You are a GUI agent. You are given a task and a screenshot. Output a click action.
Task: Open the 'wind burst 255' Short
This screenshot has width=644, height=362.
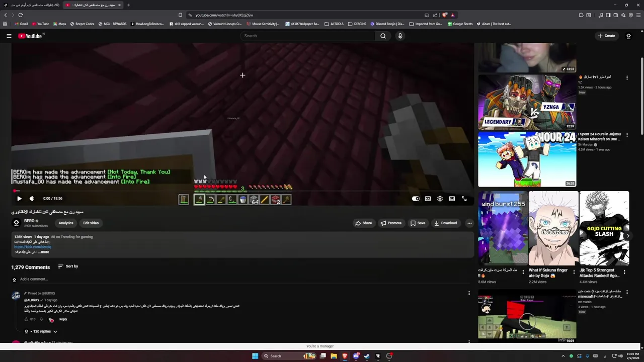pyautogui.click(x=503, y=228)
